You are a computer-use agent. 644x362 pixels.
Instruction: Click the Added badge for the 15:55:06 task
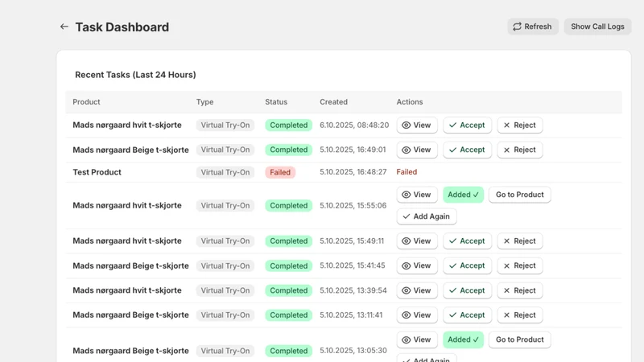(463, 195)
